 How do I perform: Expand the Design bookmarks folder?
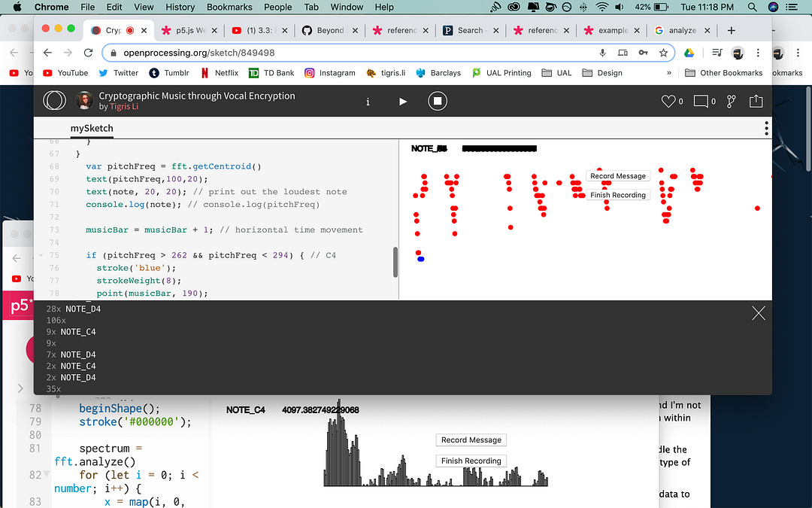click(602, 73)
